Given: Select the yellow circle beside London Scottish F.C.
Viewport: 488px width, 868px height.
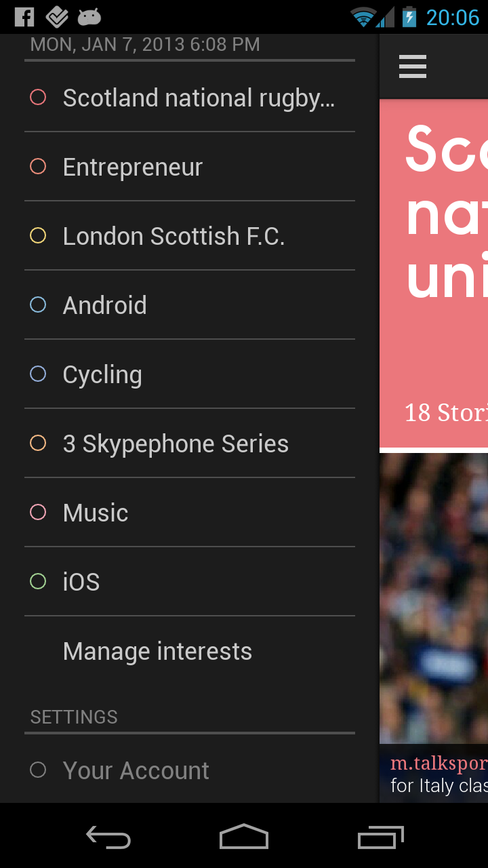Looking at the screenshot, I should (x=38, y=236).
